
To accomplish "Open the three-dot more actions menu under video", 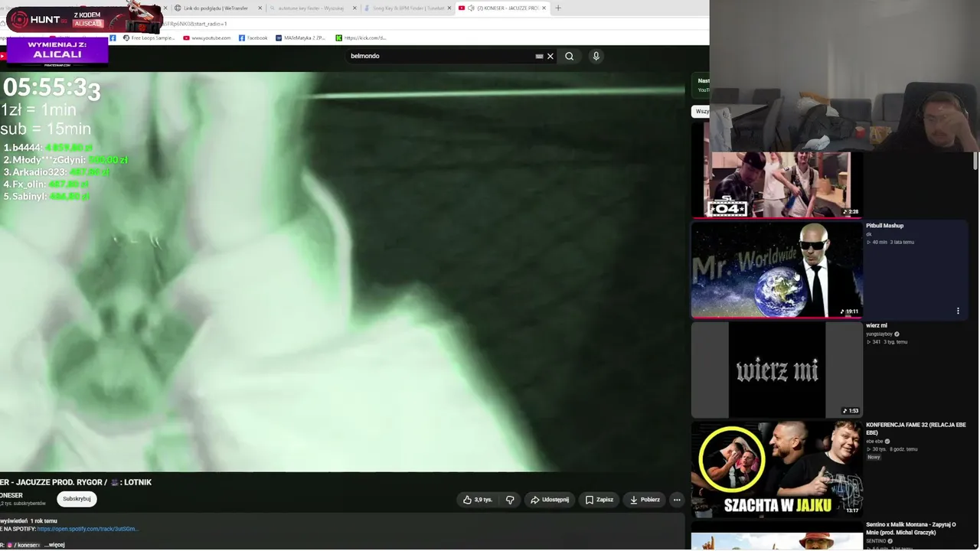I will coord(677,500).
